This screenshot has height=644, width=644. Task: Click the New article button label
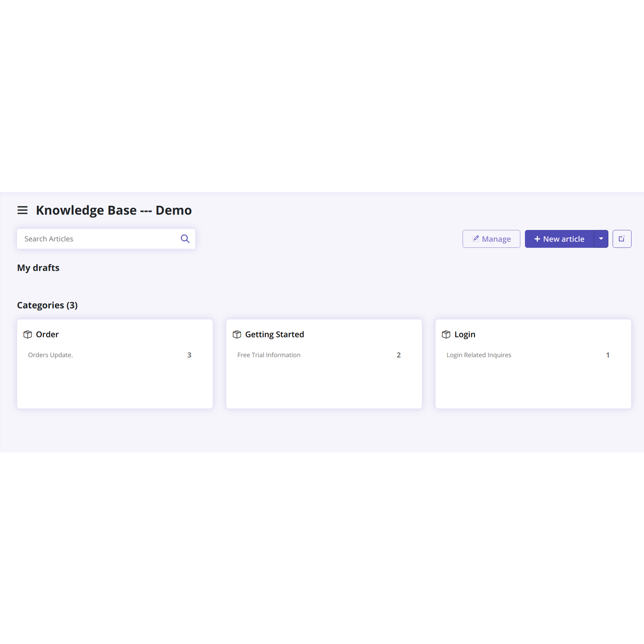pyautogui.click(x=563, y=239)
